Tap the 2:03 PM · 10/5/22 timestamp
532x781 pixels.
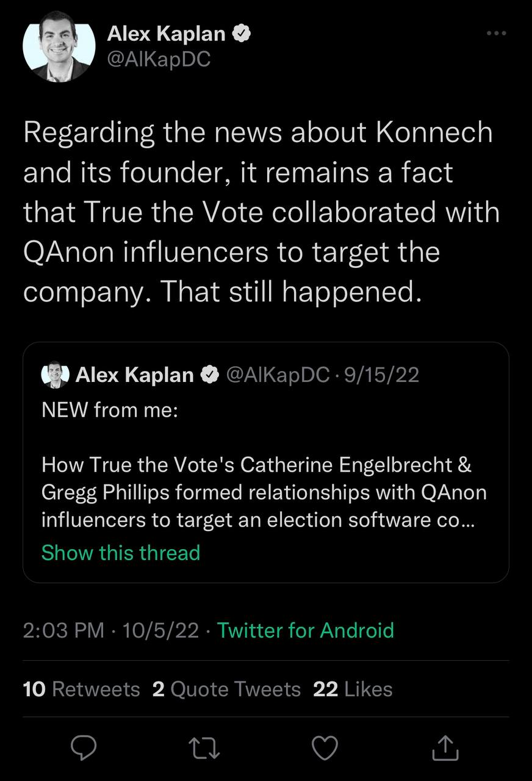click(111, 630)
